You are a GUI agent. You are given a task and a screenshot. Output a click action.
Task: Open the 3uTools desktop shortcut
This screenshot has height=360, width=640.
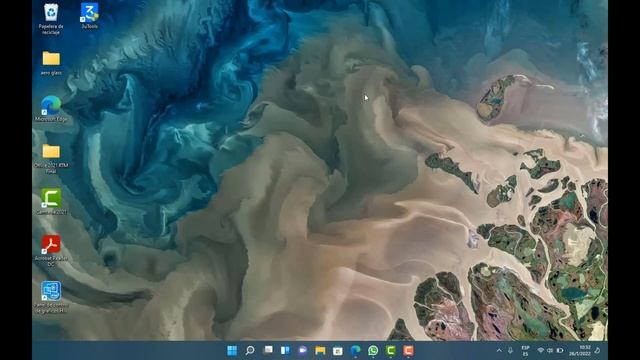(x=89, y=16)
